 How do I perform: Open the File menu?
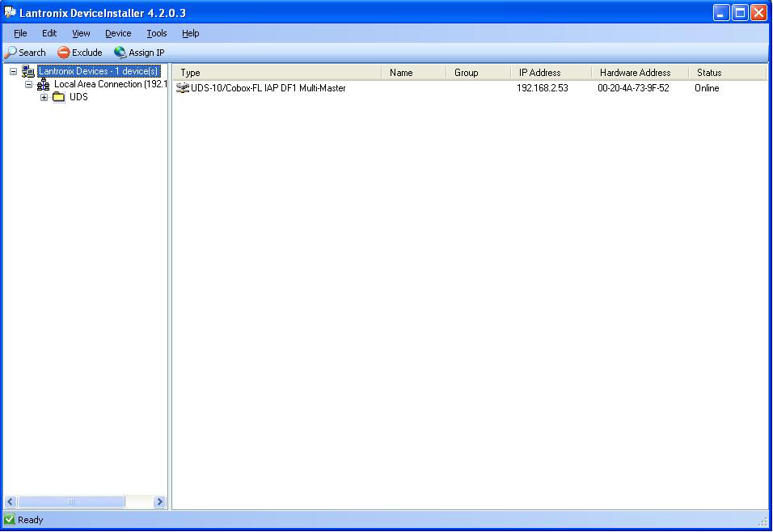[20, 33]
